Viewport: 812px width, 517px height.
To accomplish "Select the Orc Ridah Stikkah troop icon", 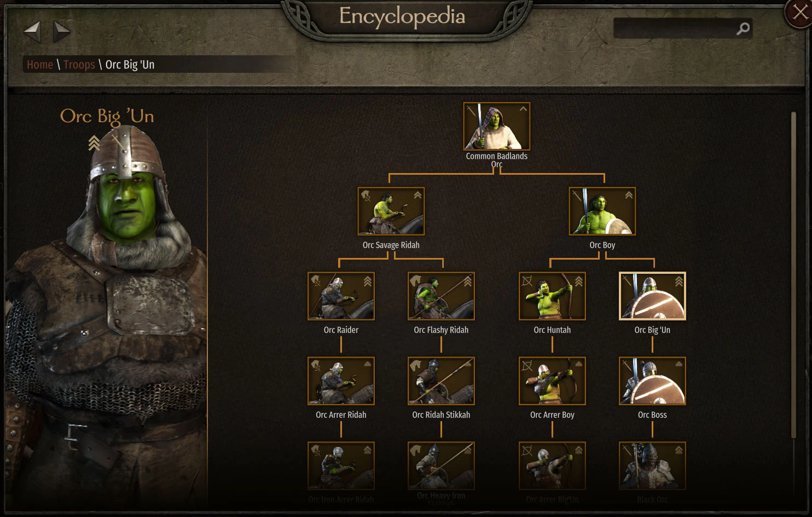I will click(441, 381).
